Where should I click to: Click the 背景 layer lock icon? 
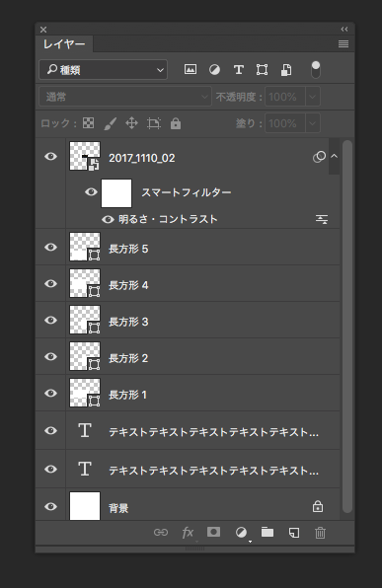[x=318, y=507]
